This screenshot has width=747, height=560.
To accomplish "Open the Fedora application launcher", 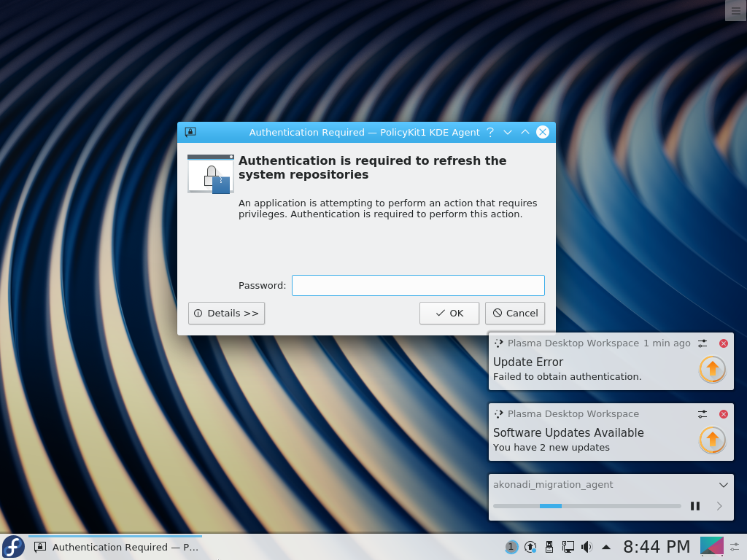I will click(x=13, y=547).
